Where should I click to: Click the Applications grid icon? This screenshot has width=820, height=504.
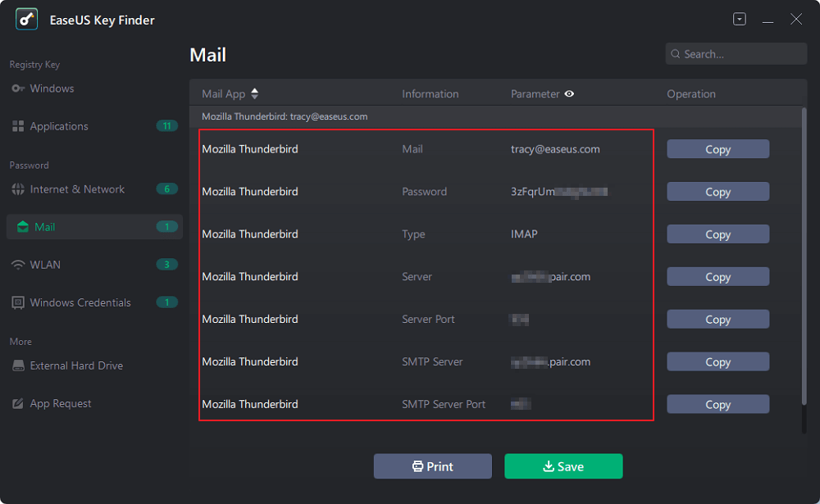tap(18, 126)
